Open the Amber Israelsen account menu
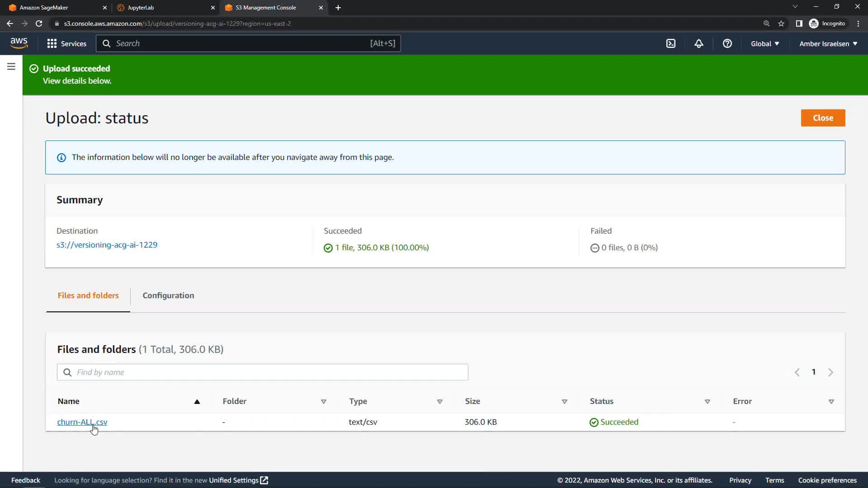Screen dimensions: 868x488 [828, 43]
